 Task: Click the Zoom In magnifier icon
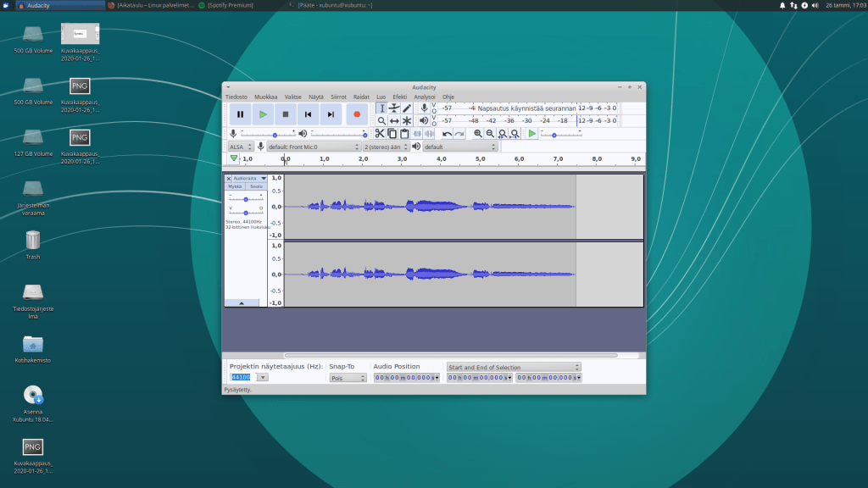(478, 134)
